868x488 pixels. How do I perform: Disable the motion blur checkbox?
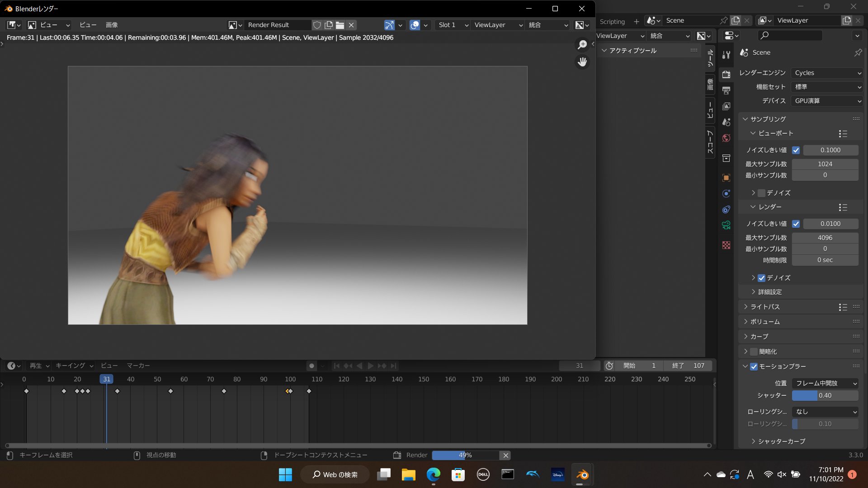(753, 366)
